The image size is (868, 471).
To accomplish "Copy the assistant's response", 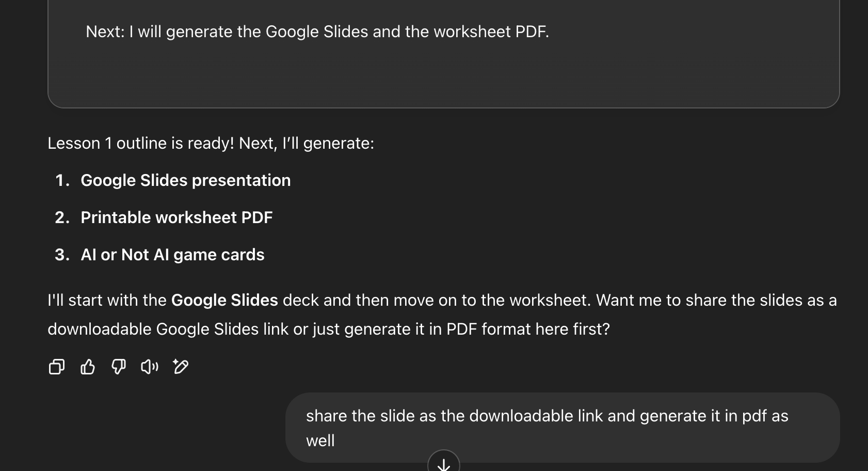I will click(x=56, y=367).
